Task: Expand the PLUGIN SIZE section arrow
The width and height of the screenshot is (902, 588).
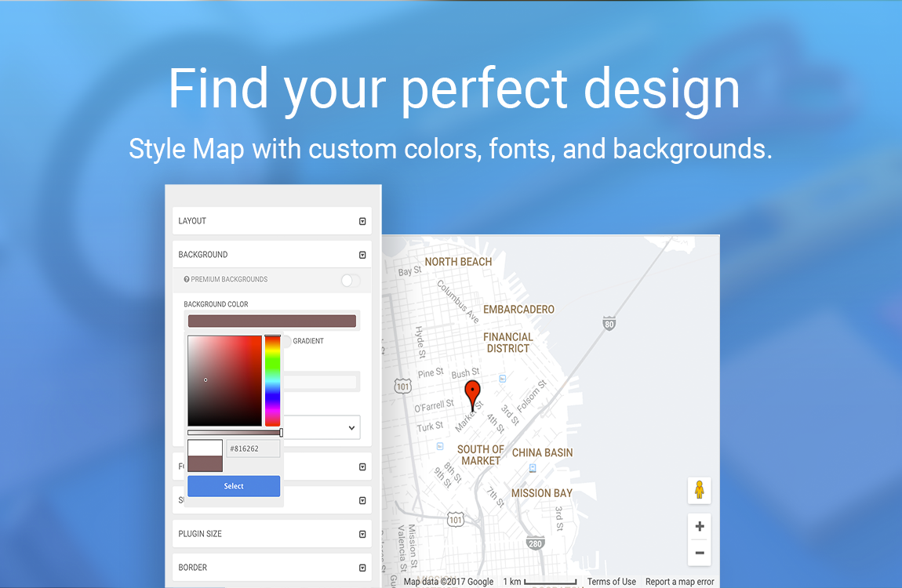Action: (x=362, y=534)
